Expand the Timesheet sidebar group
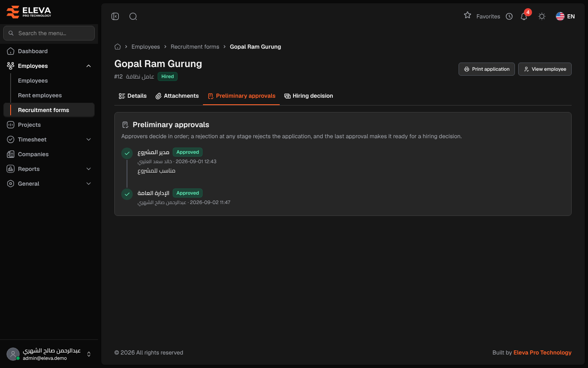The height and width of the screenshot is (368, 588). [x=49, y=139]
